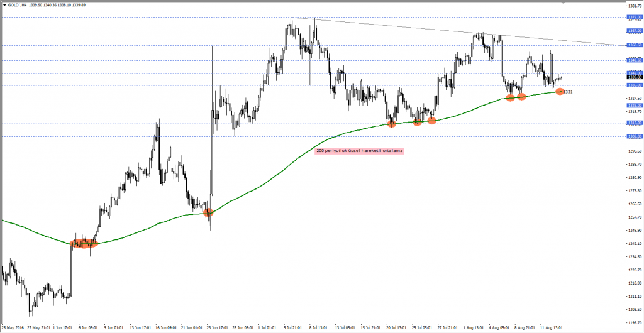This screenshot has width=644, height=333.
Task: Click the '27 May 21:01' time axis label
Action: point(40,329)
